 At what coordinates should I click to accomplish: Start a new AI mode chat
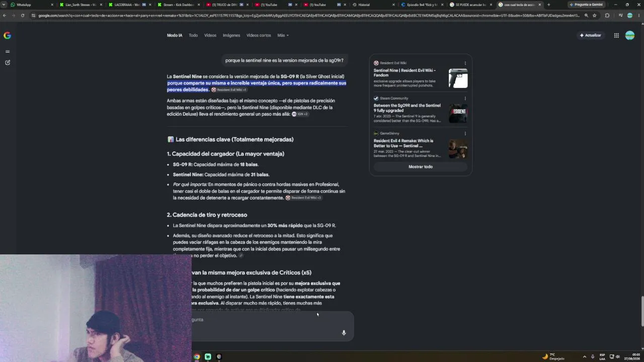(7, 62)
